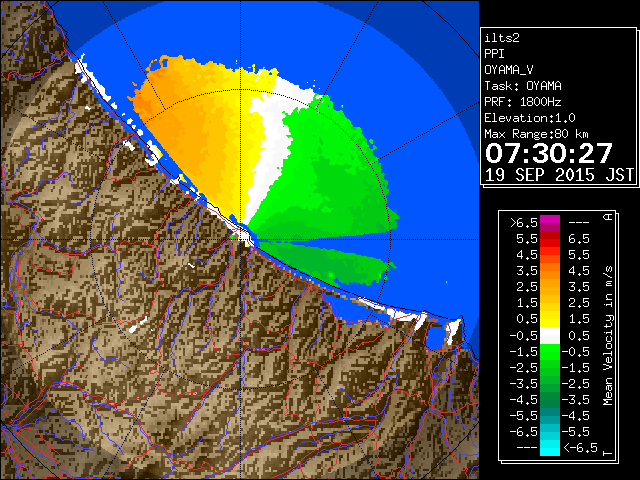Viewport: 640px width, 480px height.
Task: Pick the bright green legend swatch
Action: [x=550, y=352]
